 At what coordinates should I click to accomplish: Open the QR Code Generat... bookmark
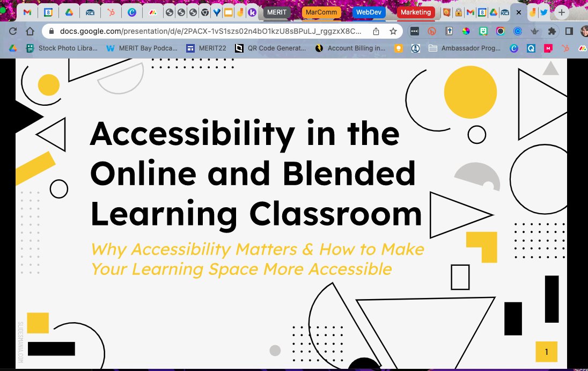tap(270, 48)
